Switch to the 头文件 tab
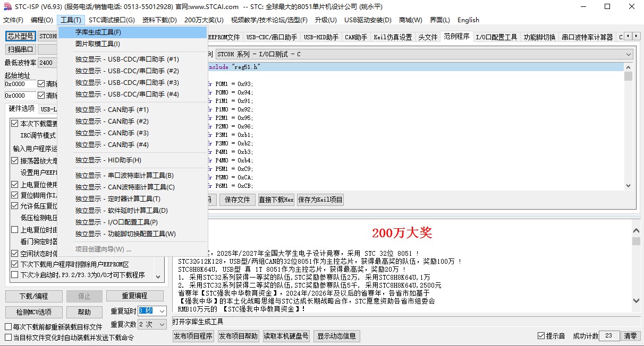Viewport: 644px width, 346px height. pyautogui.click(x=428, y=37)
